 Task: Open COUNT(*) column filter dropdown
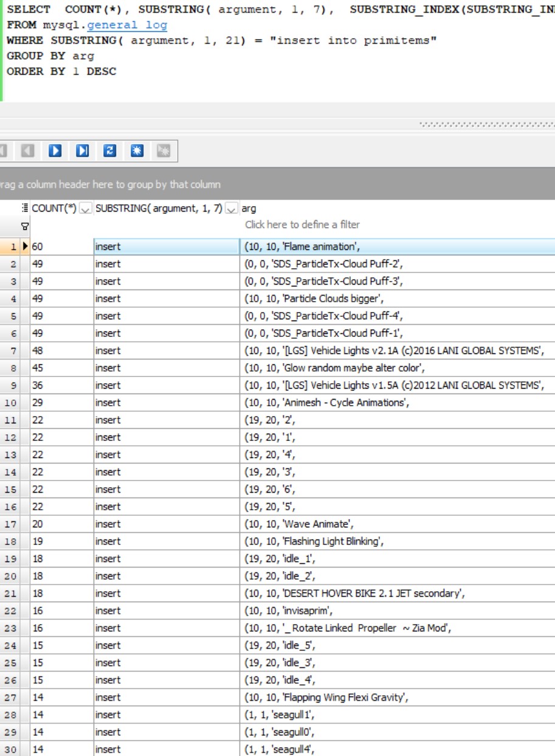86,209
